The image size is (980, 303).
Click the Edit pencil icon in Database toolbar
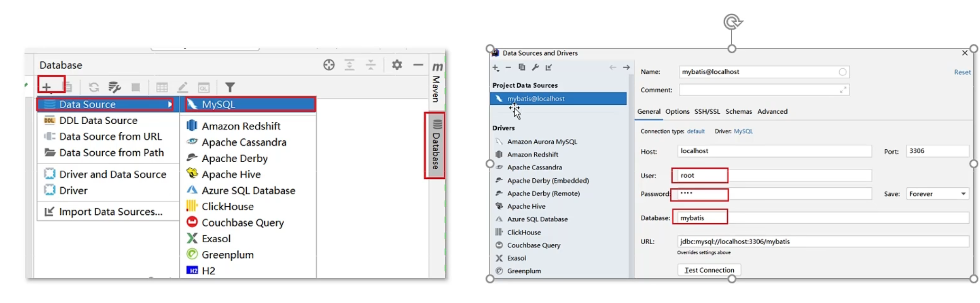[x=182, y=87]
